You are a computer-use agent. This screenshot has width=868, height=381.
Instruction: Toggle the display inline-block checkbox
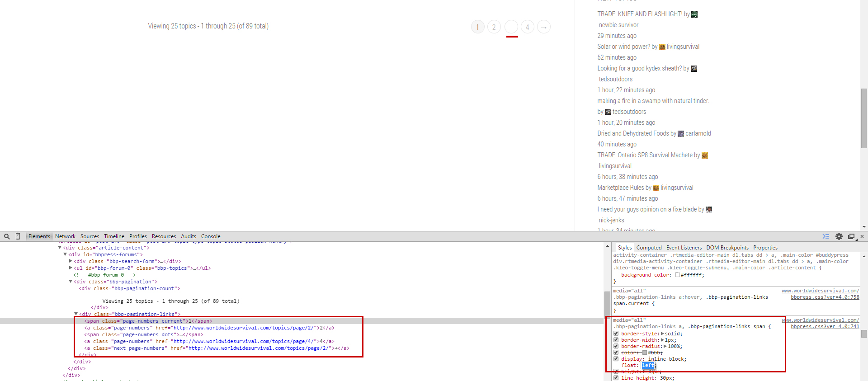coord(616,359)
